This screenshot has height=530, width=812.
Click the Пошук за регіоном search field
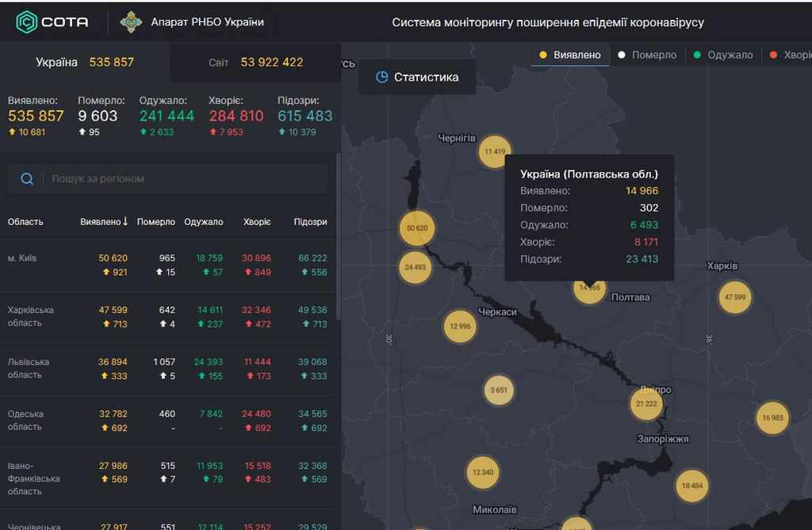coord(182,179)
